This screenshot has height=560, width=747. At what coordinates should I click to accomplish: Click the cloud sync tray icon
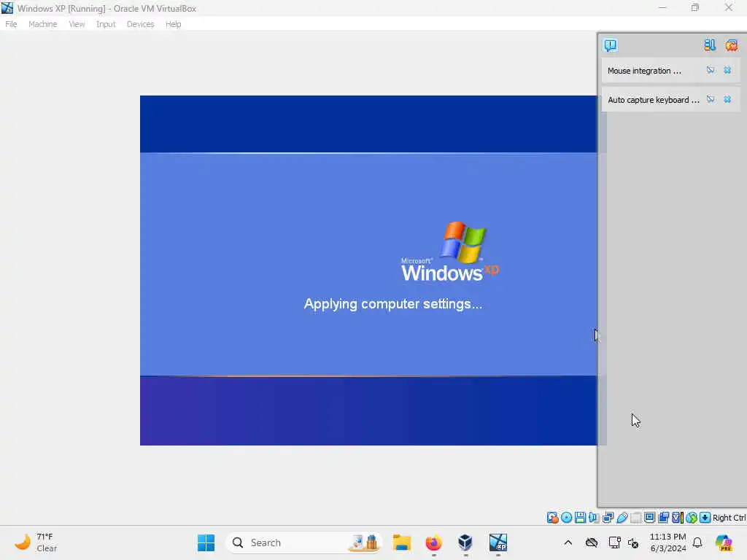tap(591, 542)
